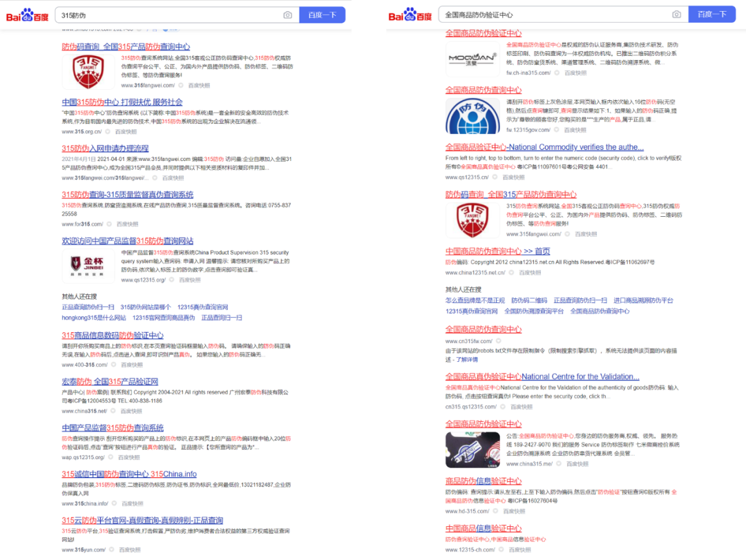This screenshot has height=560, width=746.
Task: Click circle icon beside www.china12315.net.cn URL
Action: pos(511,273)
